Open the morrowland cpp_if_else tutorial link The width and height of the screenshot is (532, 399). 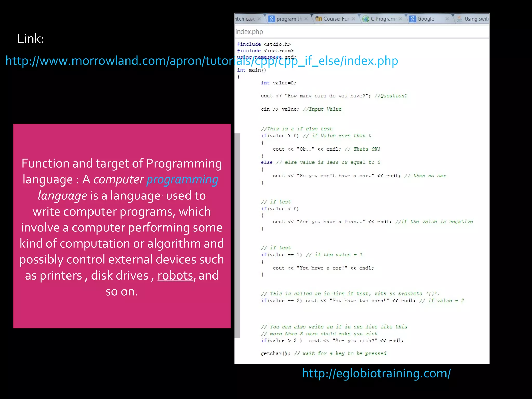pyautogui.click(x=202, y=61)
